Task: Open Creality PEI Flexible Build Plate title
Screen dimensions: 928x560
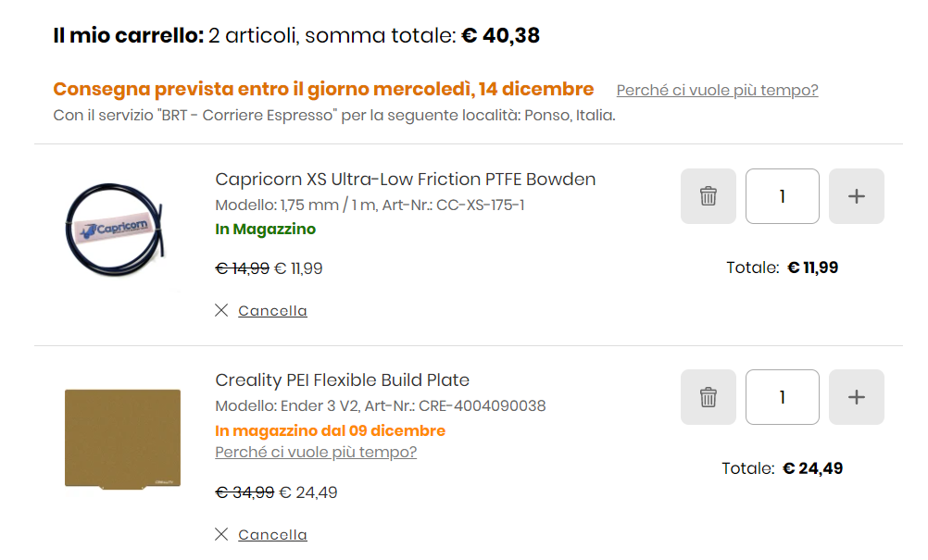Action: click(x=342, y=380)
